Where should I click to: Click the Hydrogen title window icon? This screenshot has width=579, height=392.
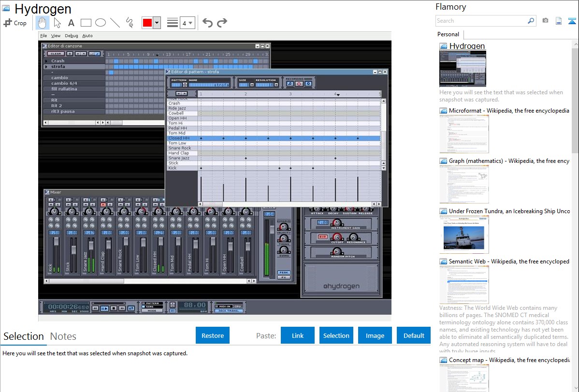(x=6, y=9)
